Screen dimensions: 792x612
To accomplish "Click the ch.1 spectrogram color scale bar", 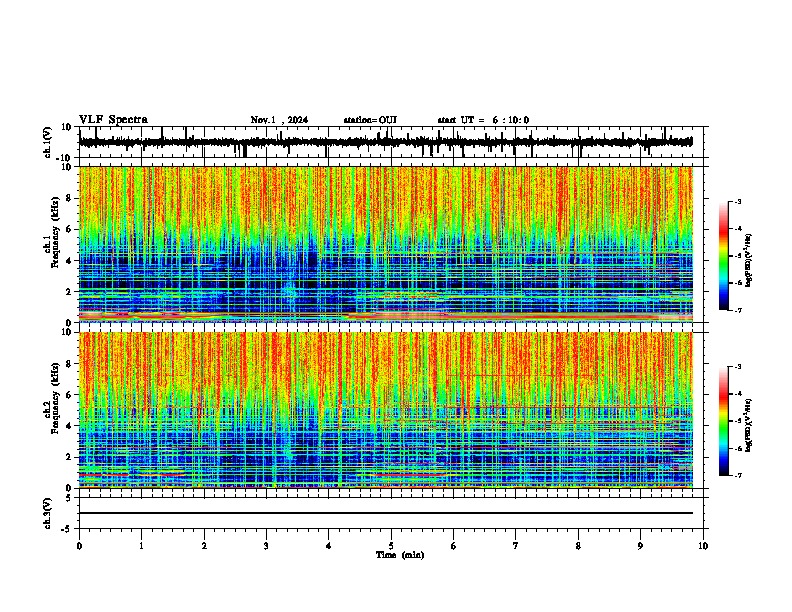I will click(x=724, y=256).
